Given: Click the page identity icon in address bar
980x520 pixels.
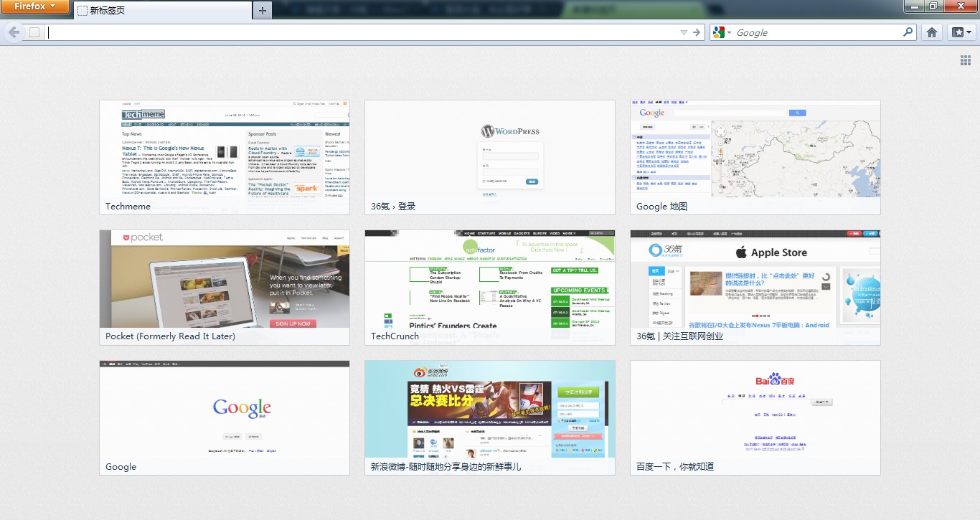Looking at the screenshot, I should point(34,32).
